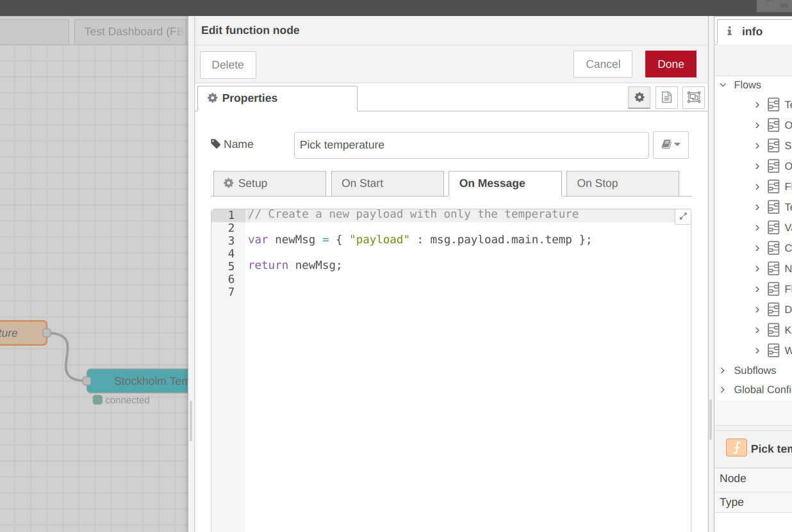
Task: Click line number 7 in the editor gutter
Action: click(x=231, y=292)
